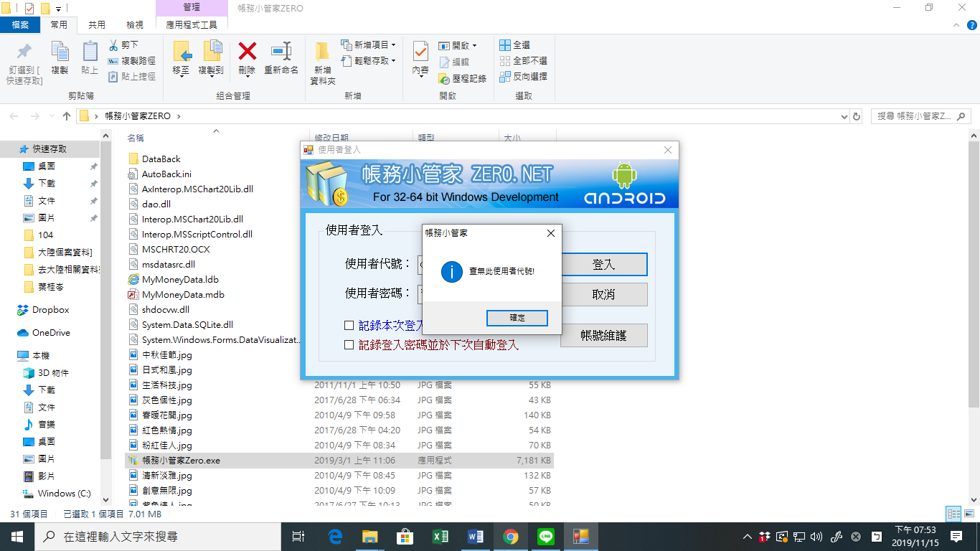Click Paste Shortcut (貼上捷徑)
980x551 pixels.
tap(131, 76)
